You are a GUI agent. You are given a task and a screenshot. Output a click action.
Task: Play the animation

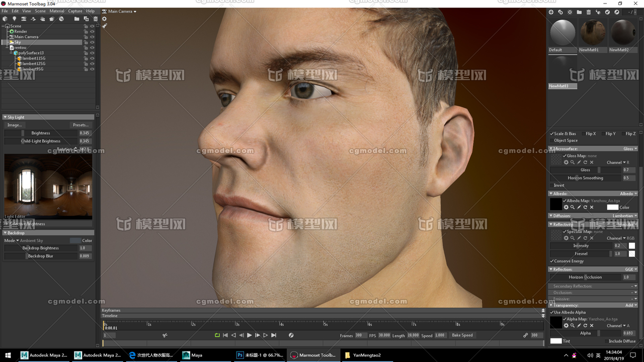pos(249,335)
